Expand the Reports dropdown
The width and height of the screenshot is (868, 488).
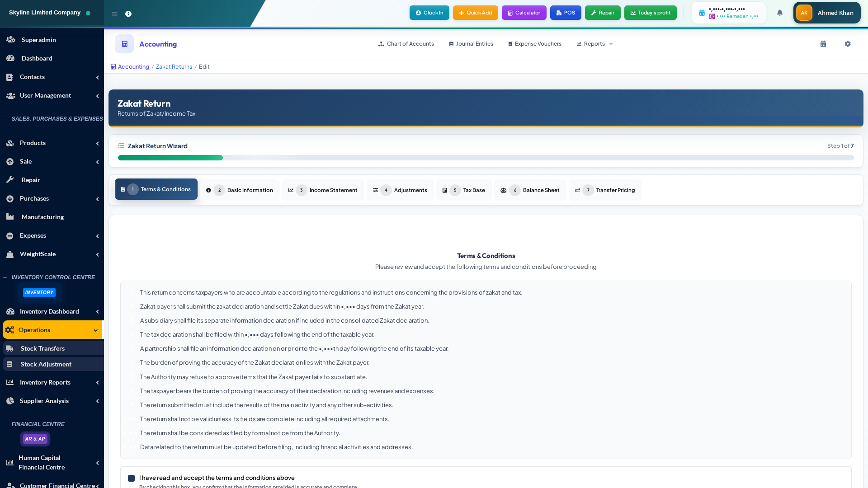[594, 44]
